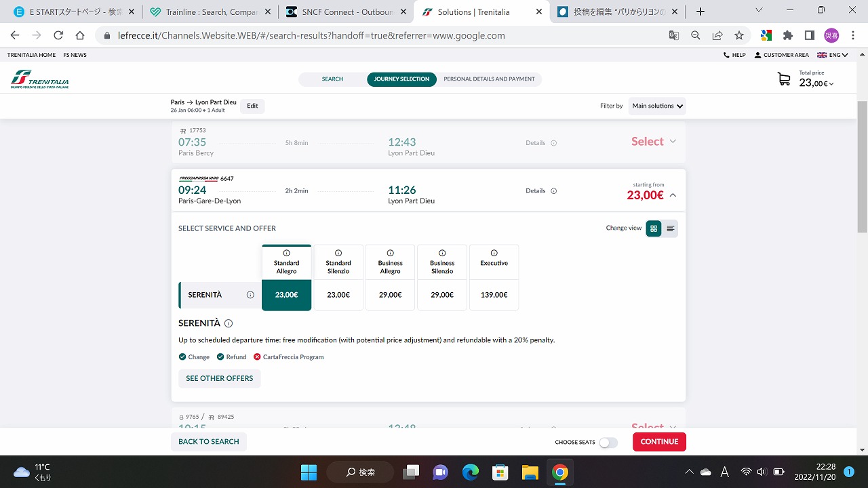The image size is (868, 488).
Task: Click Back to Search
Action: tap(208, 442)
